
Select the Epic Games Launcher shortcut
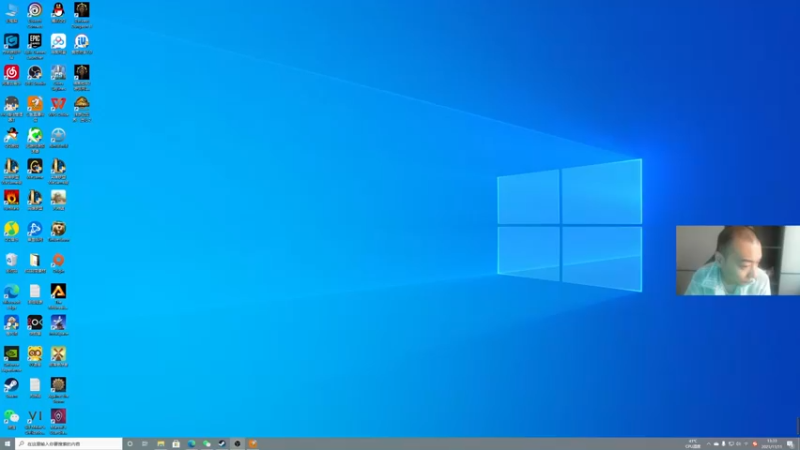coord(35,46)
